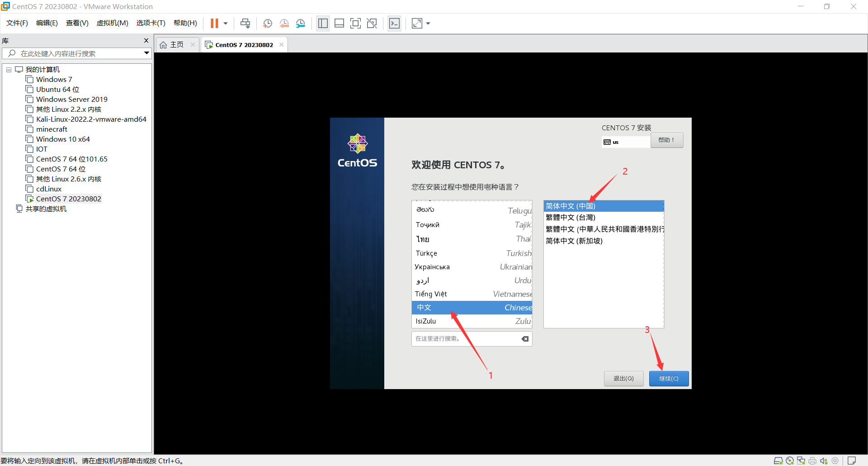868x466 pixels.
Task: Click the network adapter status icon
Action: (801, 461)
